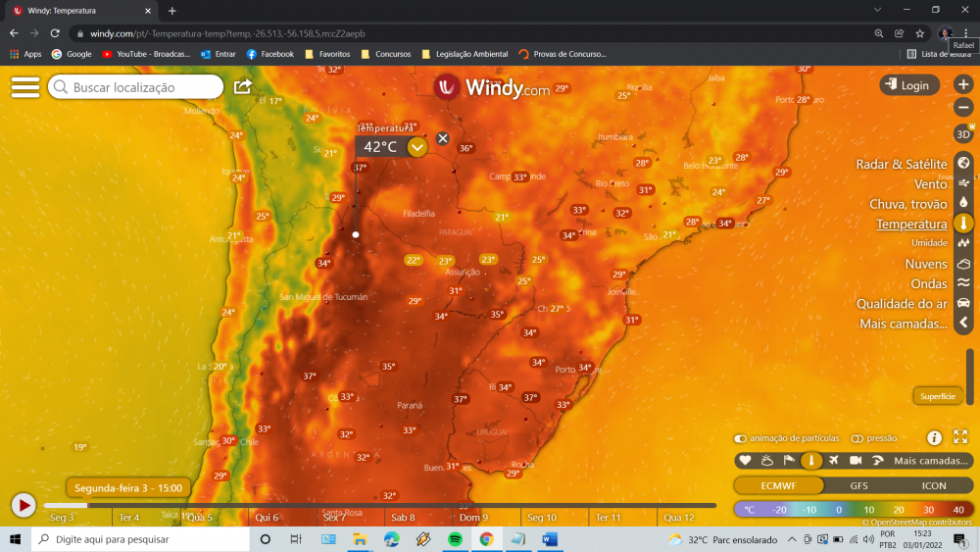980x552 pixels.
Task: Click the Windows Start button
Action: (15, 539)
